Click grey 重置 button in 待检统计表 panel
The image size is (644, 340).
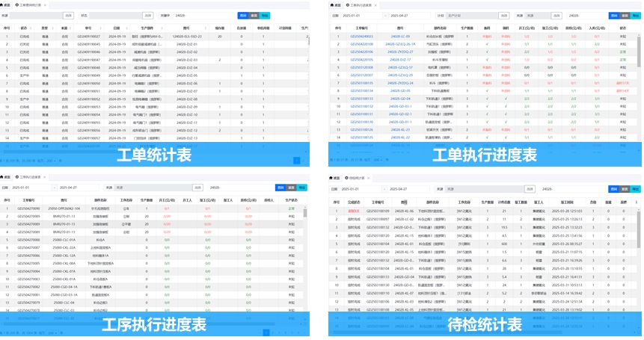pyautogui.click(x=625, y=189)
